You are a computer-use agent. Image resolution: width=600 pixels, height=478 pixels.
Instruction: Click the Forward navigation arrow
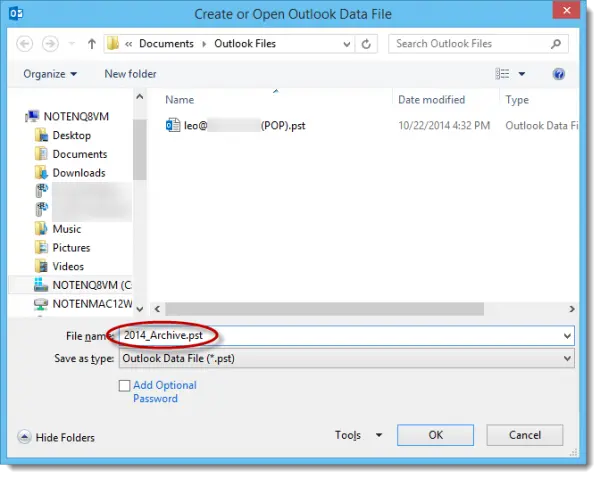(x=50, y=44)
